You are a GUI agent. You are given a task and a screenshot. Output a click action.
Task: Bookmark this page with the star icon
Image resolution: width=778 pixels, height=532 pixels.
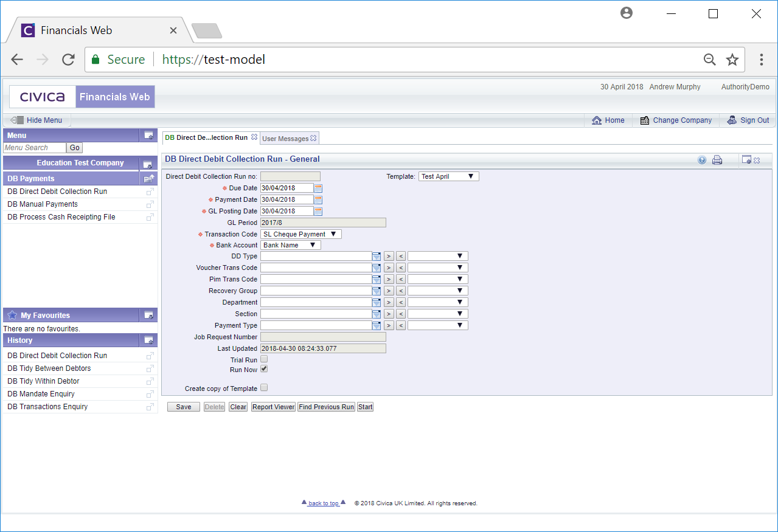tap(732, 60)
